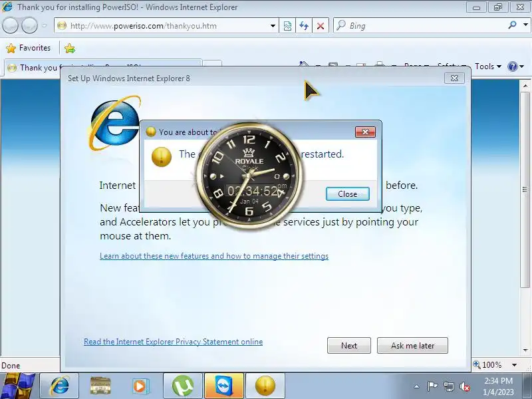Open the Help question mark menu
Screen dimensions: 532x399
coord(515,66)
